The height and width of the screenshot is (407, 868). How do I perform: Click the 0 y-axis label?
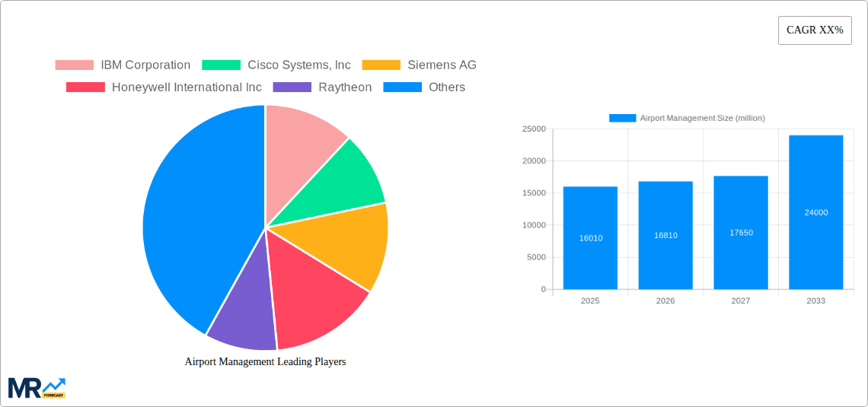click(x=543, y=289)
